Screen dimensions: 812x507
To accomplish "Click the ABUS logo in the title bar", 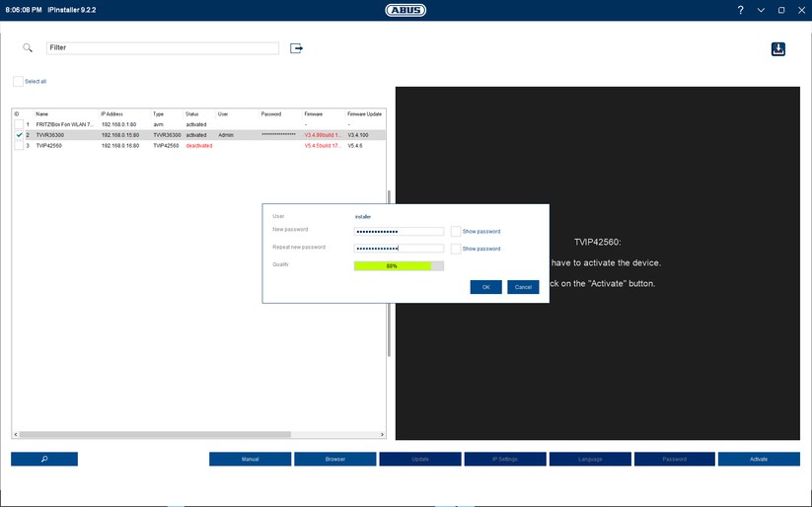I will point(406,10).
